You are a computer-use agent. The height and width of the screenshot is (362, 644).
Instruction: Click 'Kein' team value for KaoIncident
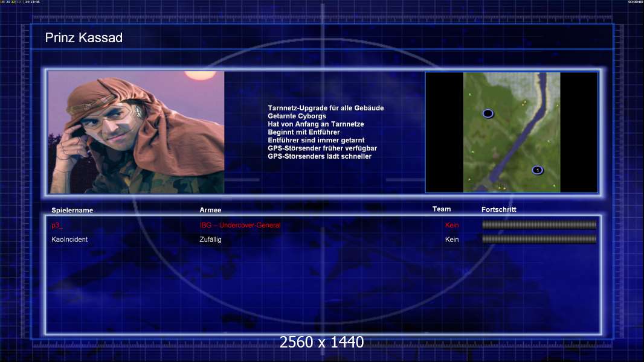[452, 240]
